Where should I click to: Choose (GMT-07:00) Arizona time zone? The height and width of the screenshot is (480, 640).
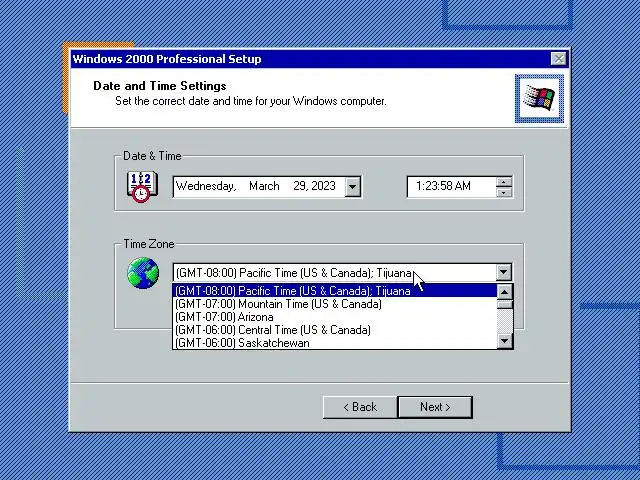tap(334, 317)
